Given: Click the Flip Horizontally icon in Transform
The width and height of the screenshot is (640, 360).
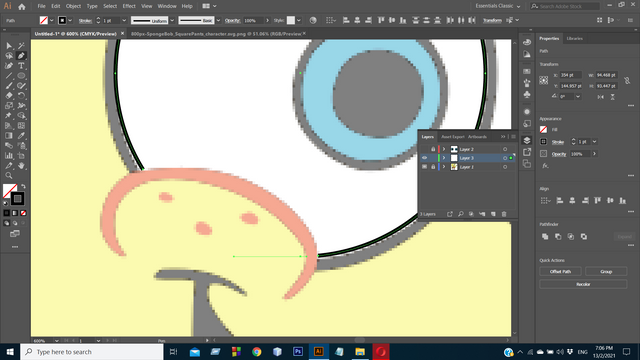Looking at the screenshot, I should point(600,97).
